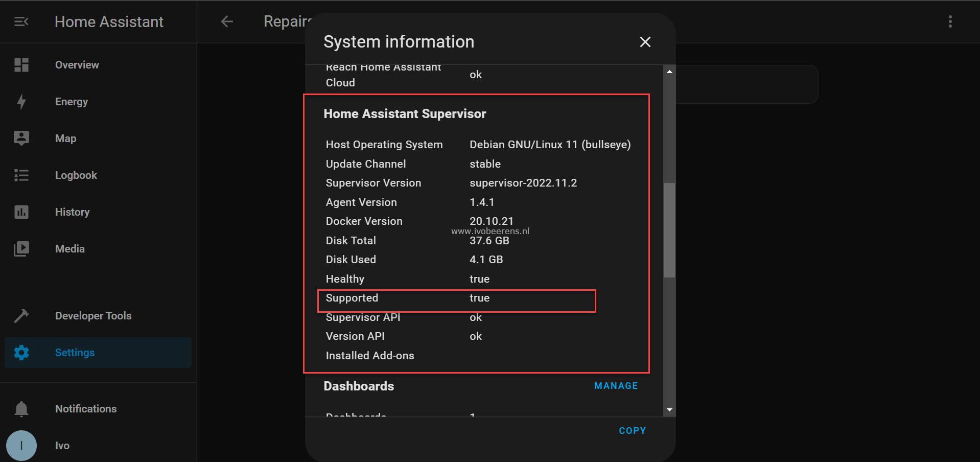This screenshot has width=980, height=462.
Task: Click the Agent Version label
Action: (361, 202)
